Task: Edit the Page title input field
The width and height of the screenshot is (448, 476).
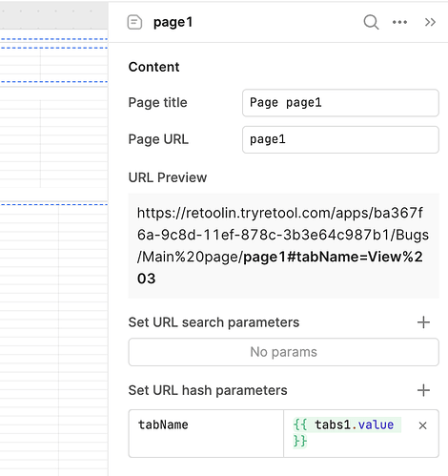Action: pos(340,103)
